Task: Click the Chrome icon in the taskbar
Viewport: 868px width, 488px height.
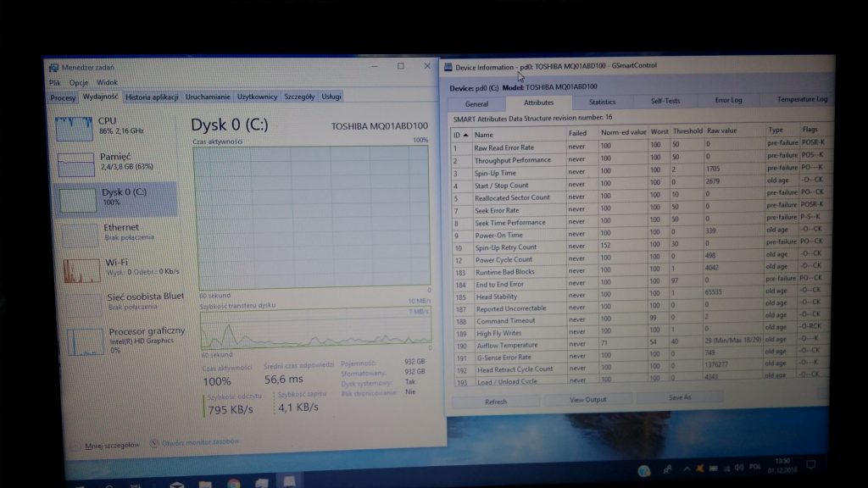Action: pos(233,484)
